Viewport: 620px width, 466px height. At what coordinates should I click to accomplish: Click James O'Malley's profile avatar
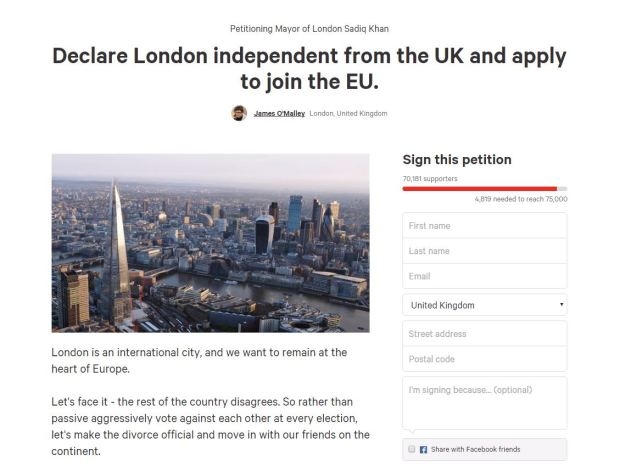click(x=239, y=113)
